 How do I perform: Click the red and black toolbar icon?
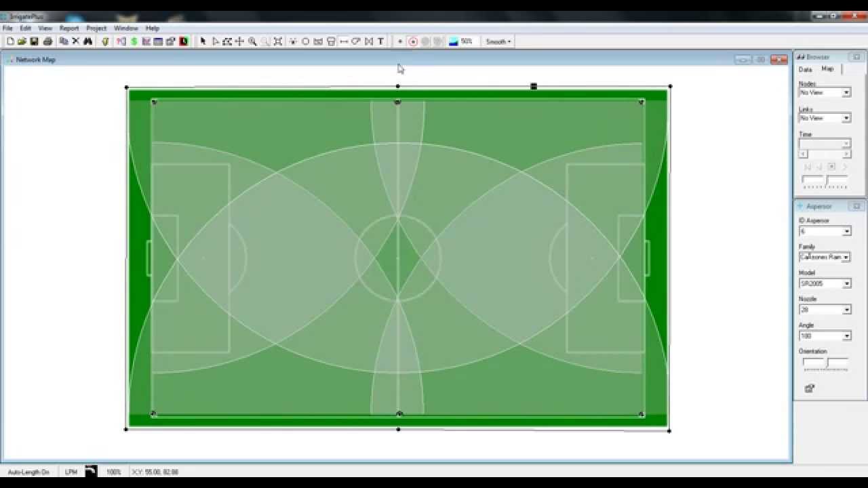[183, 41]
